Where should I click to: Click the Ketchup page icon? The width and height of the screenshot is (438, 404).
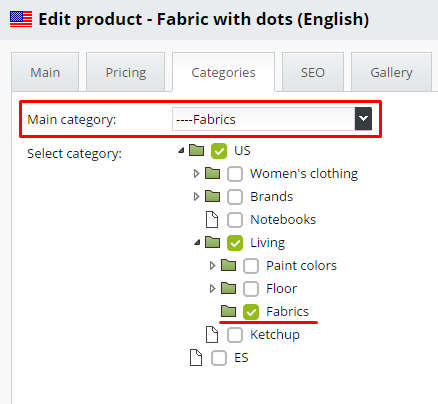[x=212, y=335]
